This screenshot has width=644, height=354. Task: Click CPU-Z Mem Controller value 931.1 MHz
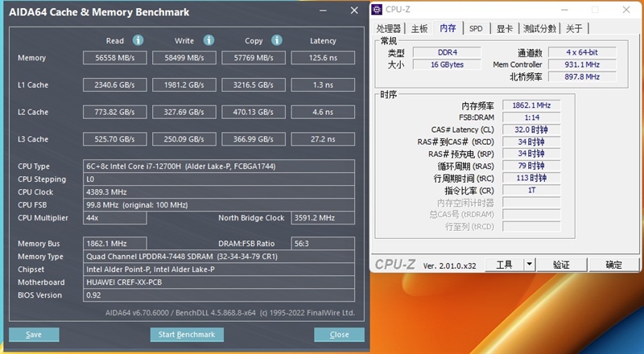(582, 64)
